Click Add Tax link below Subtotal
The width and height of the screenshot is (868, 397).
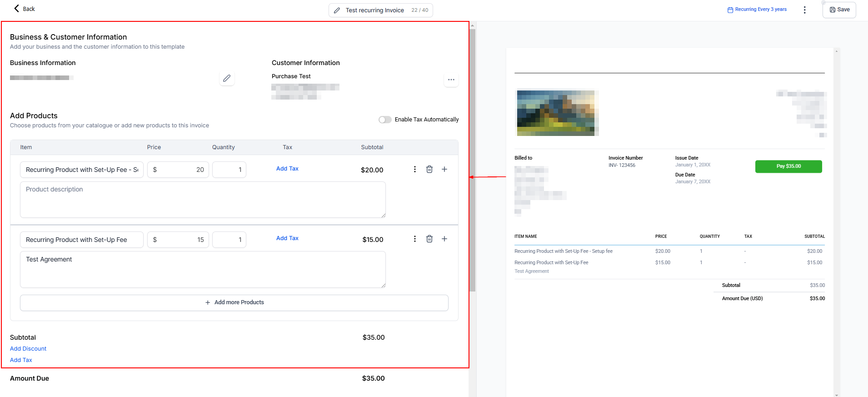tap(21, 360)
